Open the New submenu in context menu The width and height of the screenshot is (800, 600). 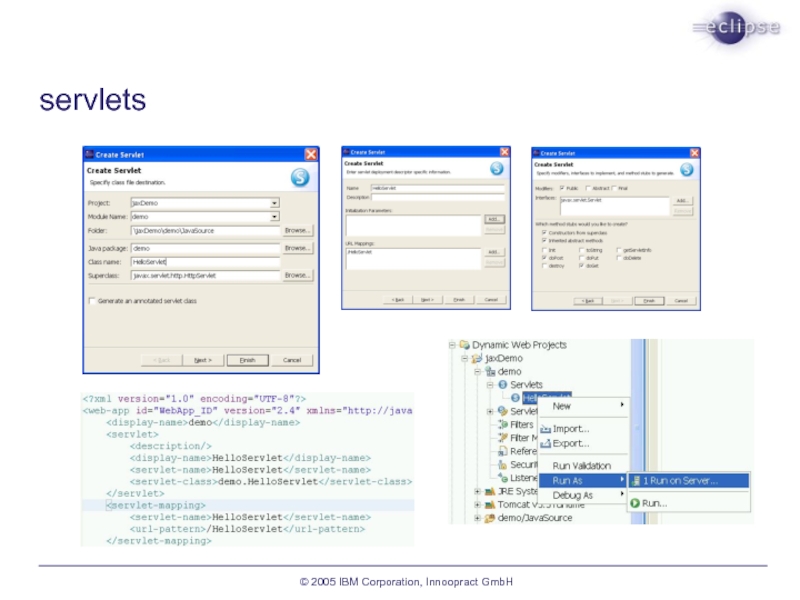coord(583,406)
